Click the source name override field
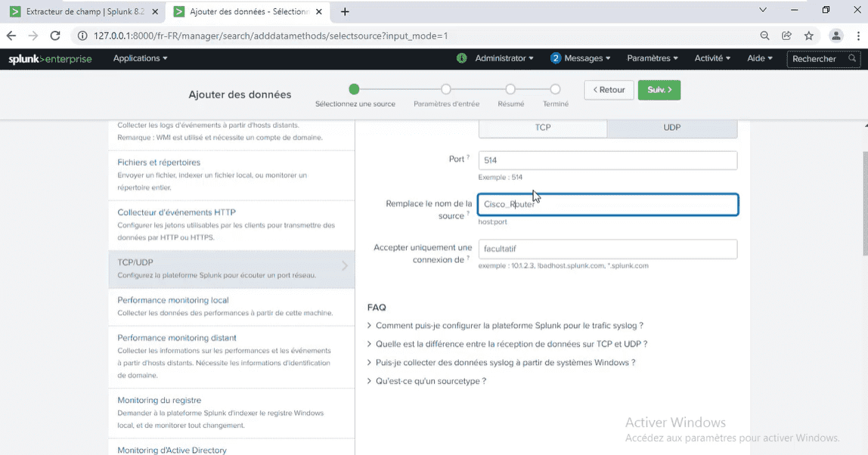The width and height of the screenshot is (868, 455). coord(608,204)
